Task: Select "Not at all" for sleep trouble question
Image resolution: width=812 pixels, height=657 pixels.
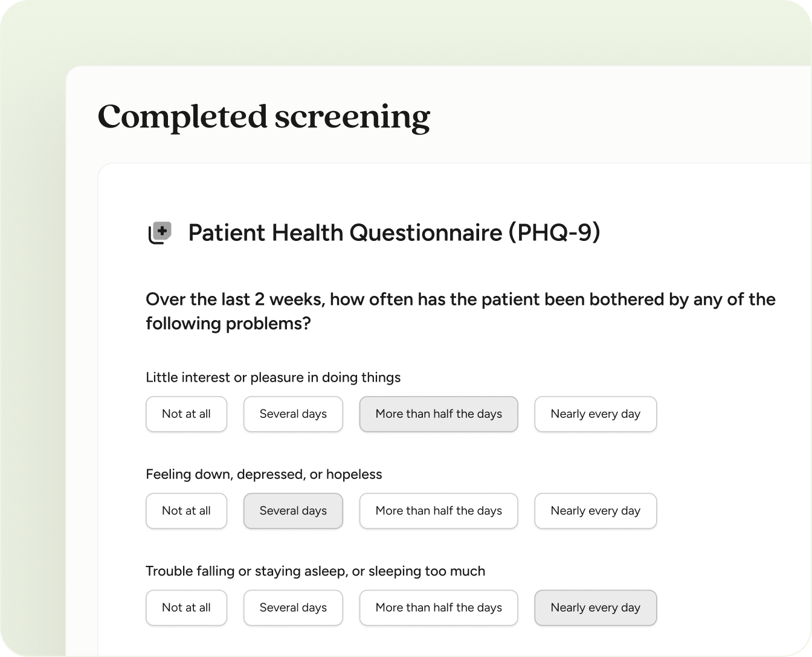Action: pyautogui.click(x=186, y=607)
